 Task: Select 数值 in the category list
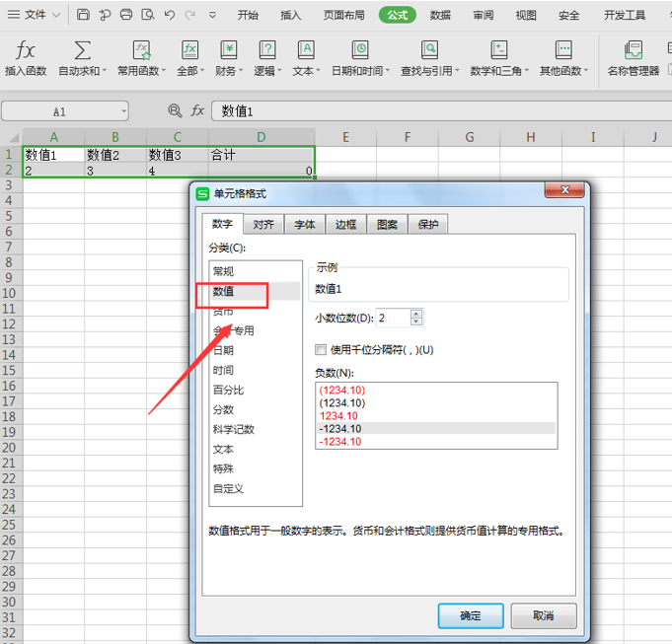pyautogui.click(x=255, y=291)
